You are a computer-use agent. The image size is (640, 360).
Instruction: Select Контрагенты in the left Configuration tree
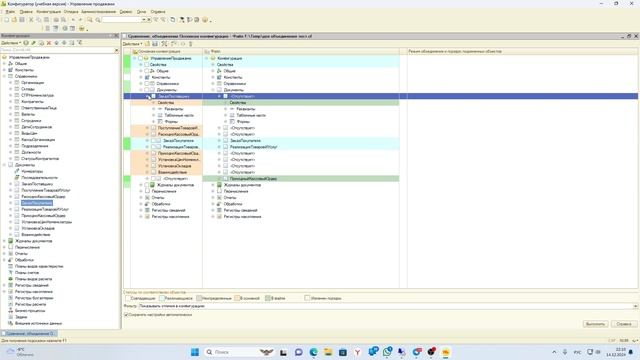32,102
